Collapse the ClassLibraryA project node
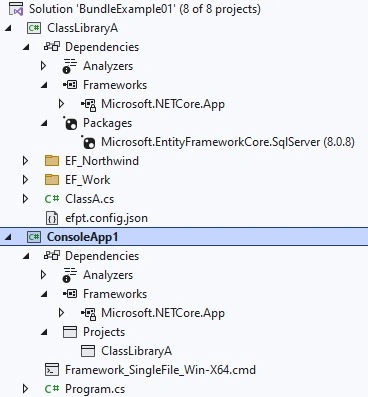 [8, 28]
